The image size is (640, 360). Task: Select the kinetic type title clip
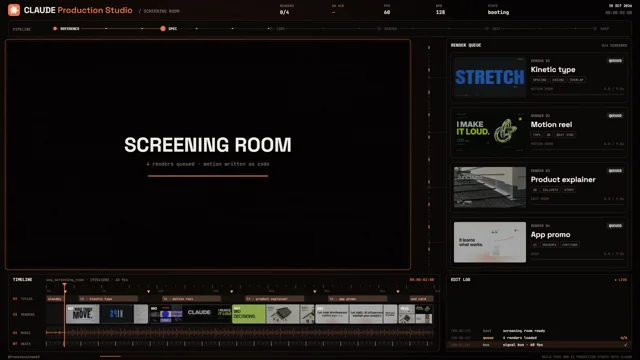click(108, 299)
